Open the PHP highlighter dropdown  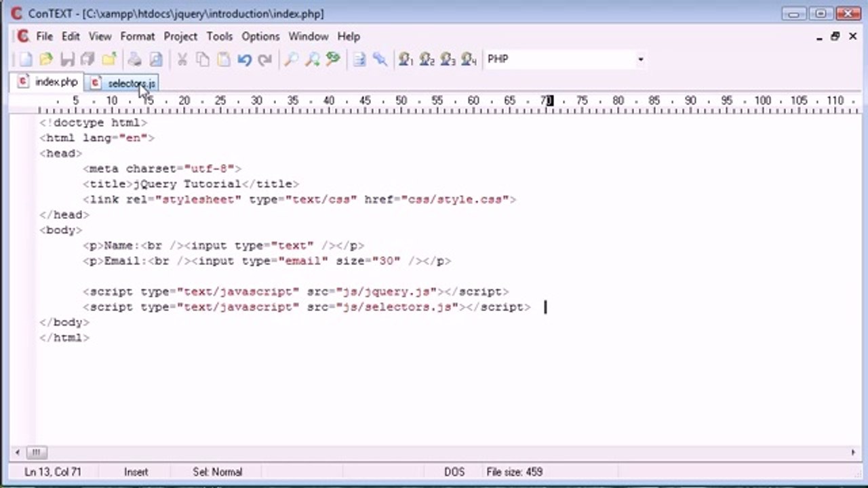(641, 60)
